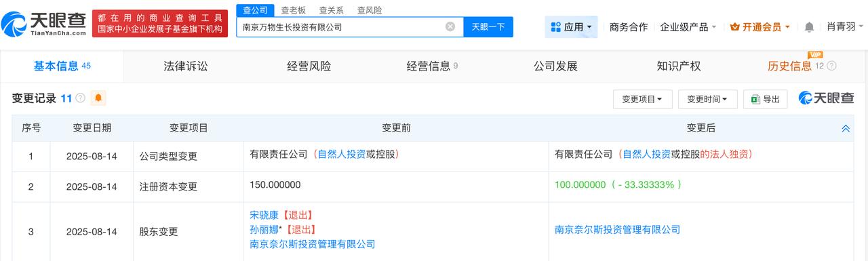Click the shareholder link 孙丽娜
The width and height of the screenshot is (868, 261).
pyautogui.click(x=264, y=229)
